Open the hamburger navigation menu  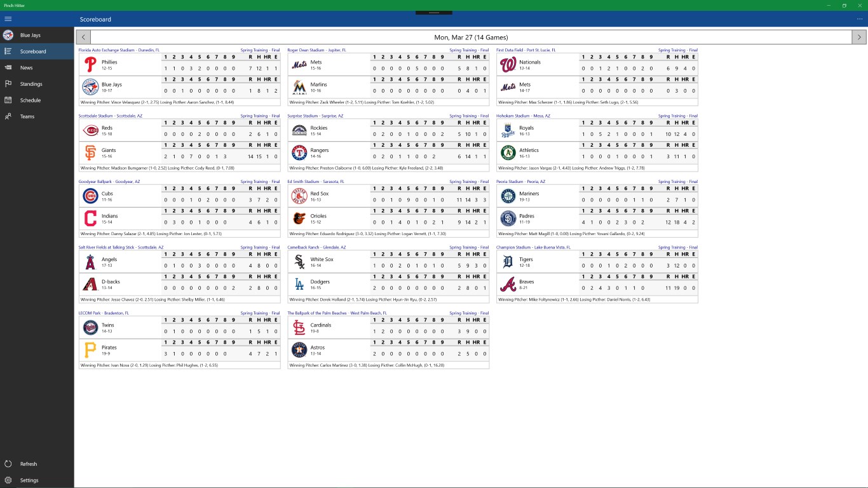8,19
